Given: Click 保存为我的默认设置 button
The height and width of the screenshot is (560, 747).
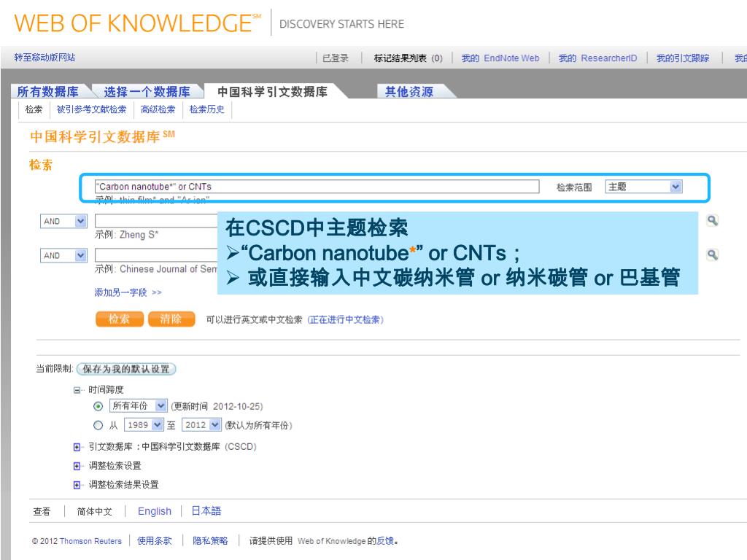Looking at the screenshot, I should [x=126, y=369].
